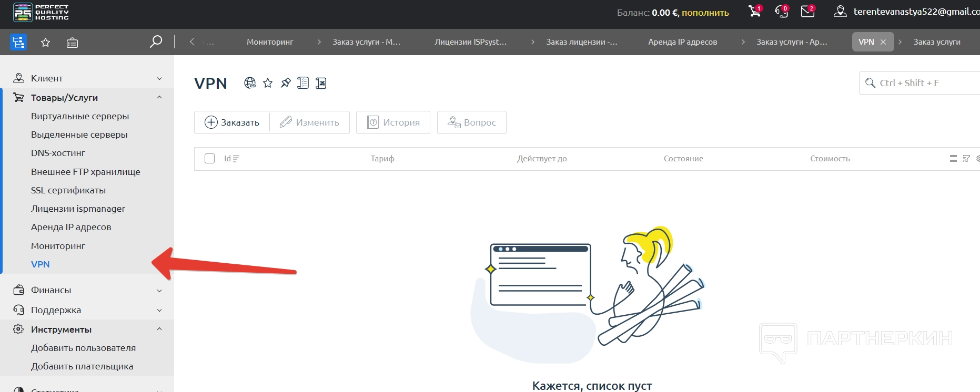Open Внешнее FTP хранилище in sidebar

pyautogui.click(x=86, y=172)
